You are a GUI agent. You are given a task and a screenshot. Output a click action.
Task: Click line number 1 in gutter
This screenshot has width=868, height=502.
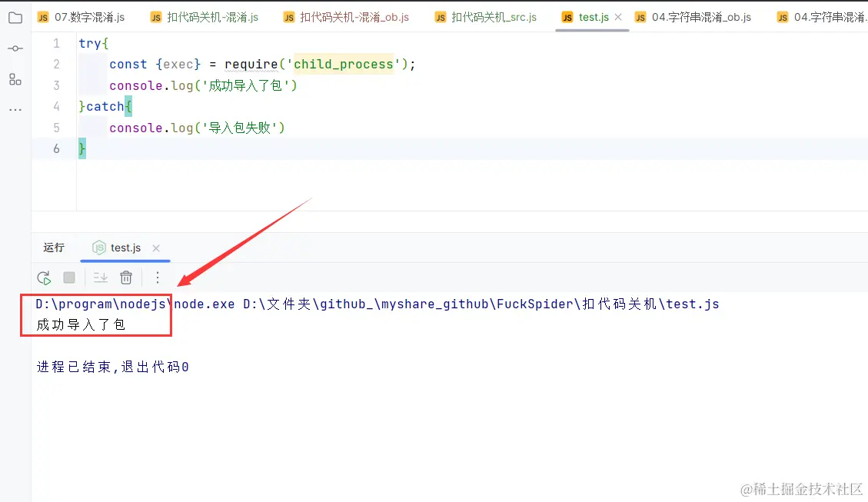tap(56, 43)
